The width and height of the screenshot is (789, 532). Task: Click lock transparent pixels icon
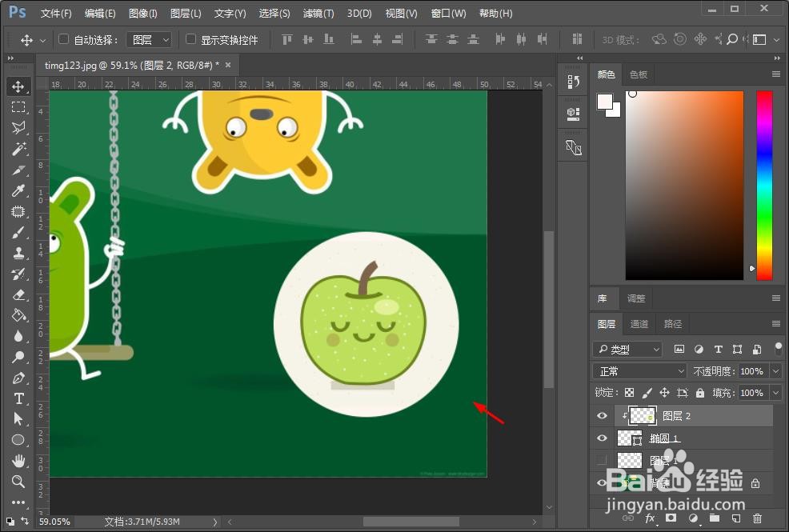[x=629, y=393]
